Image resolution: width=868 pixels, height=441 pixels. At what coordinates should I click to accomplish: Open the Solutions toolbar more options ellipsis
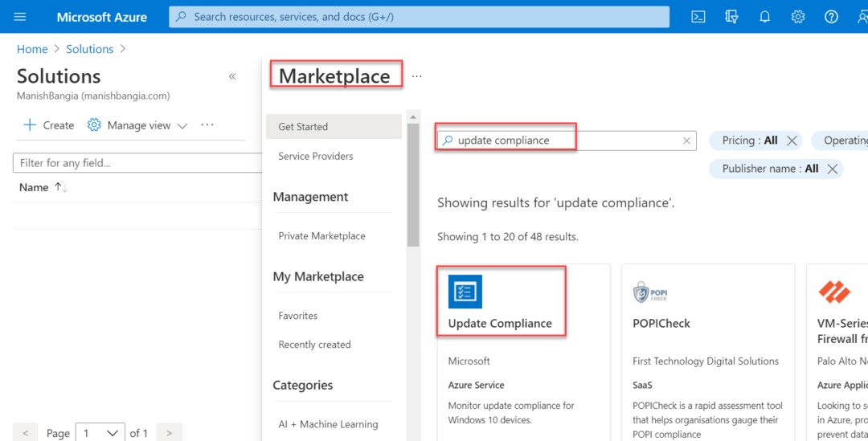207,125
